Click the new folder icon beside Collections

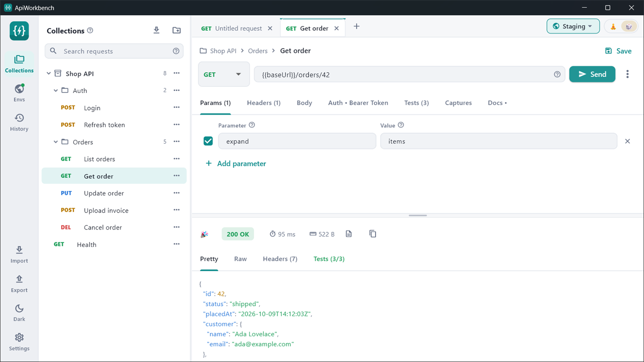pos(177,30)
